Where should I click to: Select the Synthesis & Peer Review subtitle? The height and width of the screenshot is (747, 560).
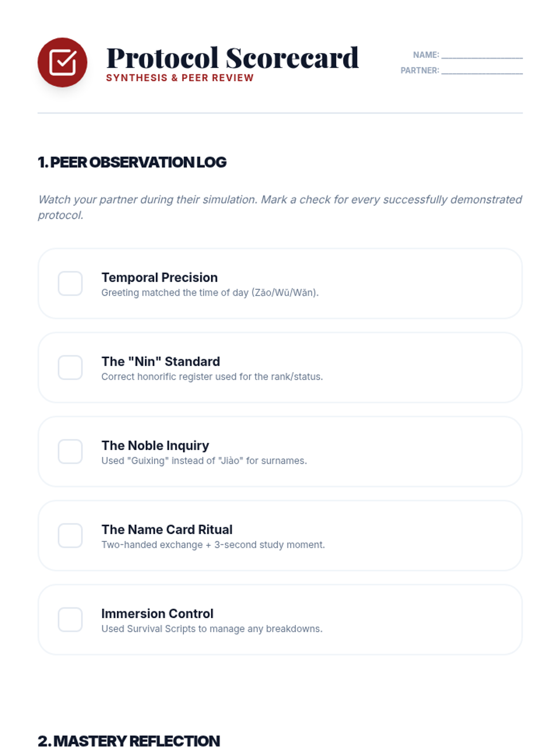(x=180, y=78)
